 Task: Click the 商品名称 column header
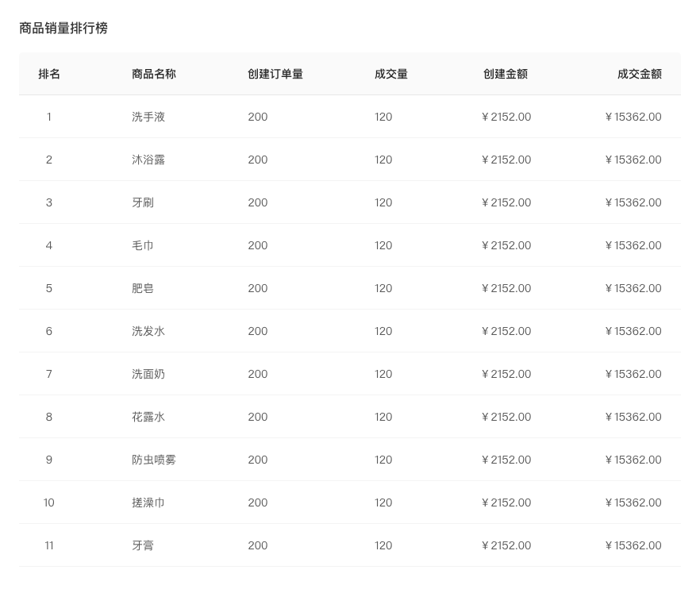(x=154, y=74)
